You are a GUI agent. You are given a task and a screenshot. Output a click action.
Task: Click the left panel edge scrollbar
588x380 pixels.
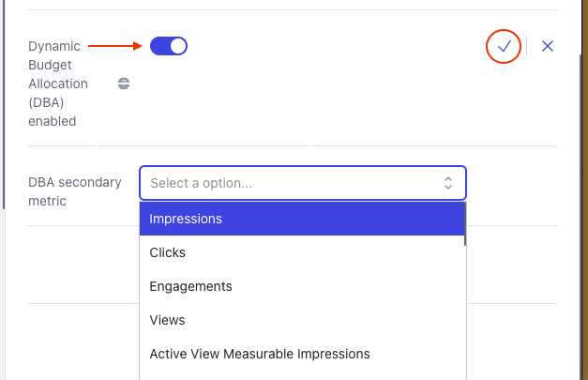[4, 105]
